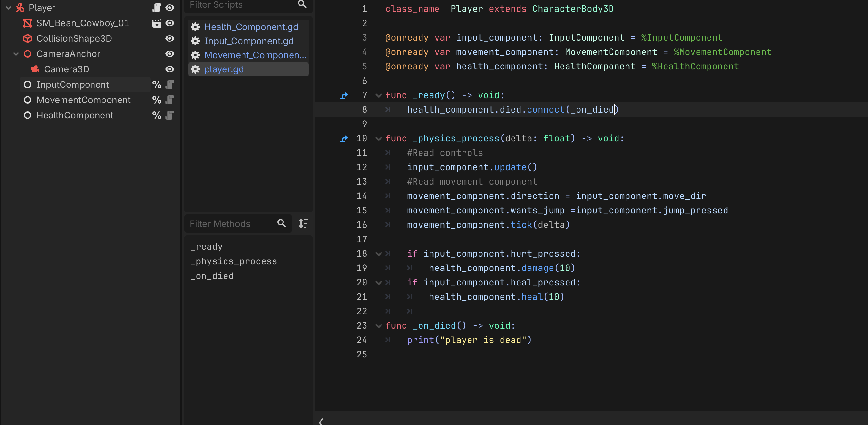Open the HealthComponent script icon
868x425 pixels.
[x=170, y=116]
